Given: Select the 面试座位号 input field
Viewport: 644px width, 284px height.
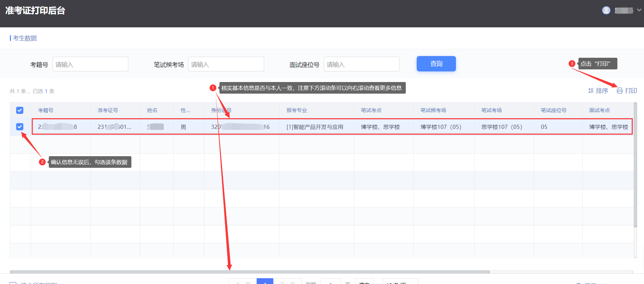Looking at the screenshot, I should pyautogui.click(x=361, y=64).
